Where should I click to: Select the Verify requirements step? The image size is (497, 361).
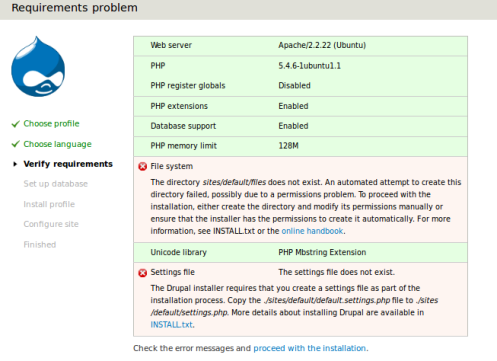[x=68, y=164]
